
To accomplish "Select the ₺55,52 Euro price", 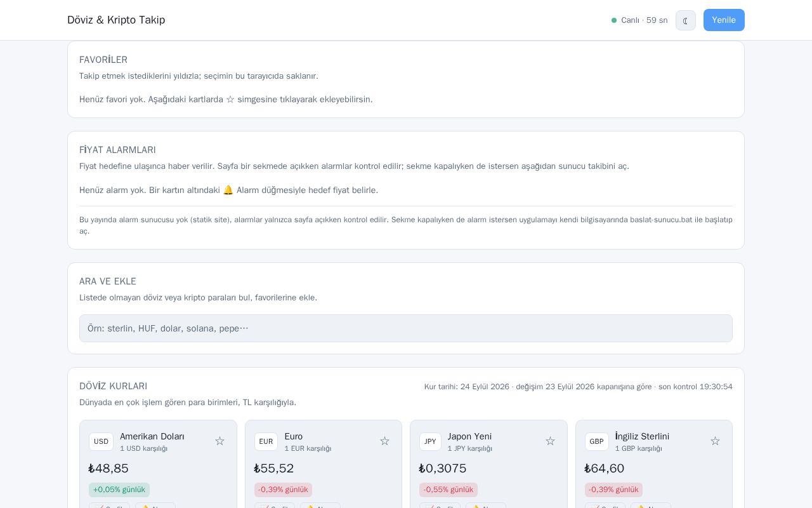I will (274, 469).
